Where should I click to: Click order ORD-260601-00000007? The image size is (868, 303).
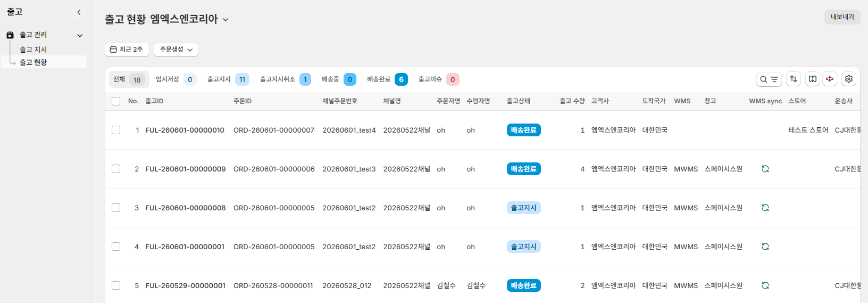coord(274,130)
